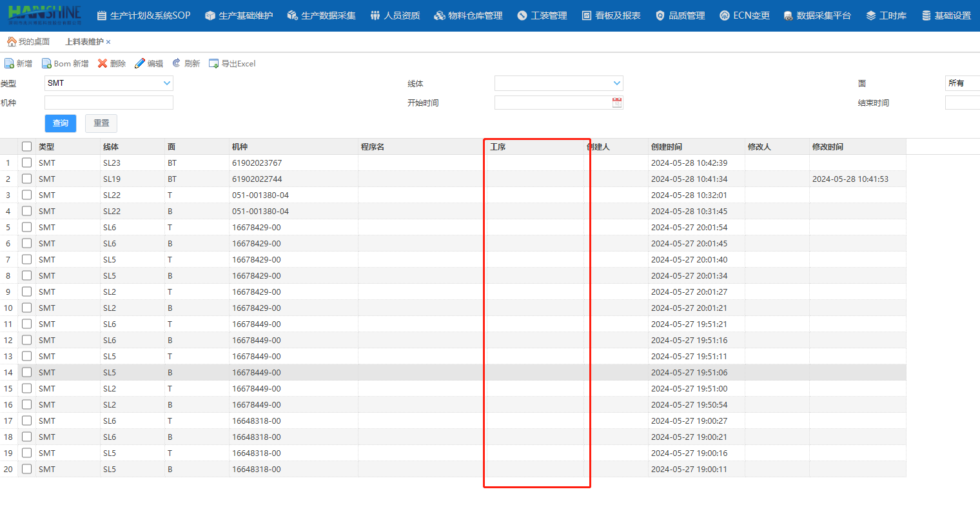
Task: Toggle the select-all checkbox in table header
Action: [26, 146]
